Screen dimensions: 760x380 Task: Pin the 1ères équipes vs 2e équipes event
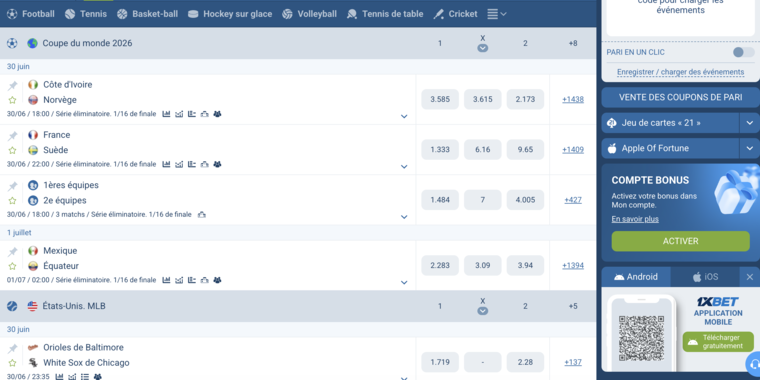point(13,187)
